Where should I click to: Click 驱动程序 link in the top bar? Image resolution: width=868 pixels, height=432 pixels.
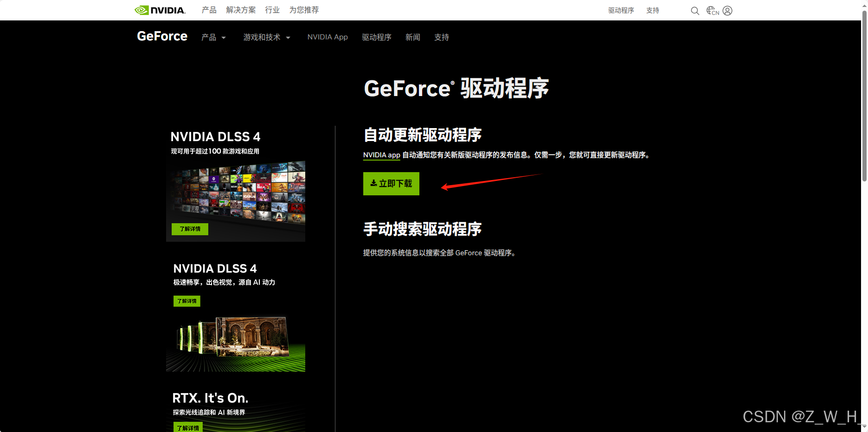(621, 11)
